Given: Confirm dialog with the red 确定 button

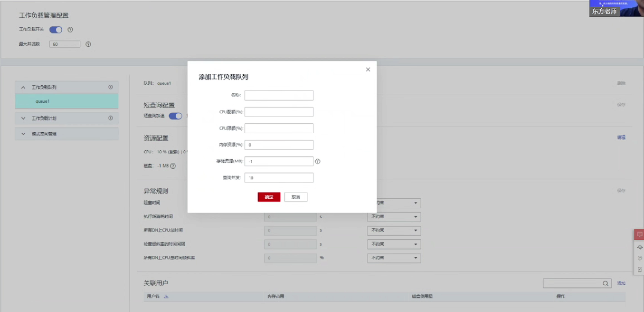Looking at the screenshot, I should [x=269, y=197].
